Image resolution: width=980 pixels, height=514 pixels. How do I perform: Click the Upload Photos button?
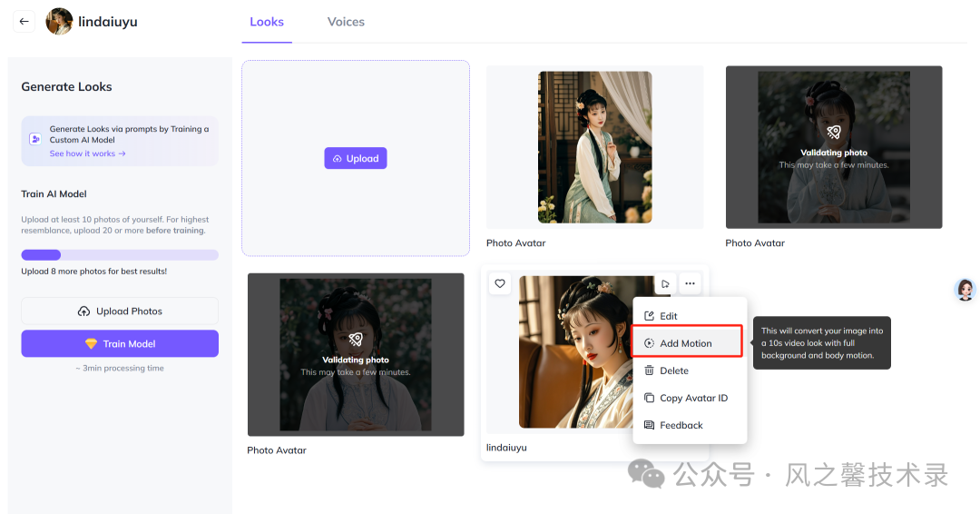pyautogui.click(x=120, y=311)
